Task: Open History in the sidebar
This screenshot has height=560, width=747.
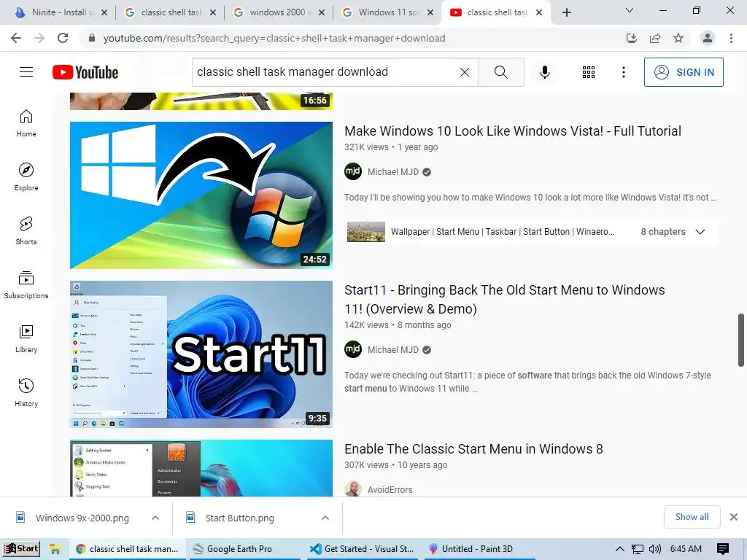Action: (26, 392)
